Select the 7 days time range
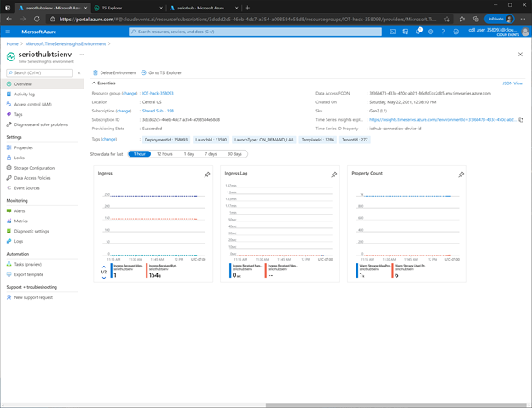 click(211, 154)
